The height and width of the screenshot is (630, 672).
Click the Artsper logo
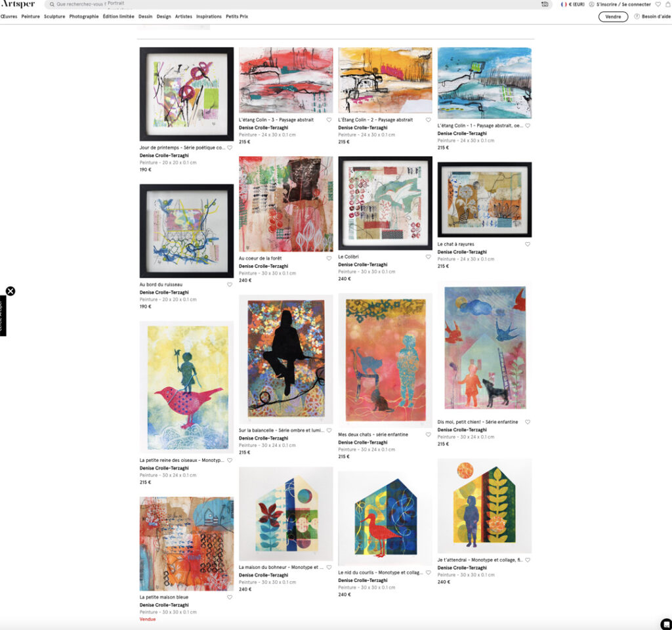[18, 4]
